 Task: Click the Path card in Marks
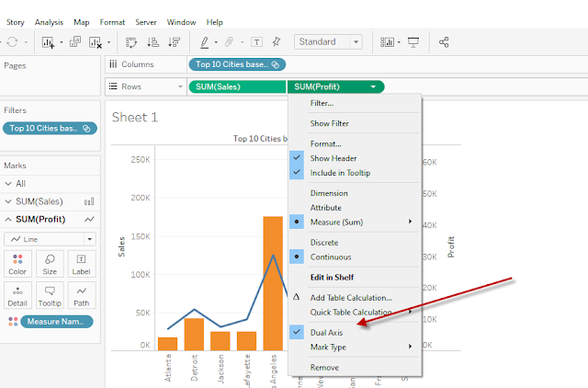click(x=82, y=296)
